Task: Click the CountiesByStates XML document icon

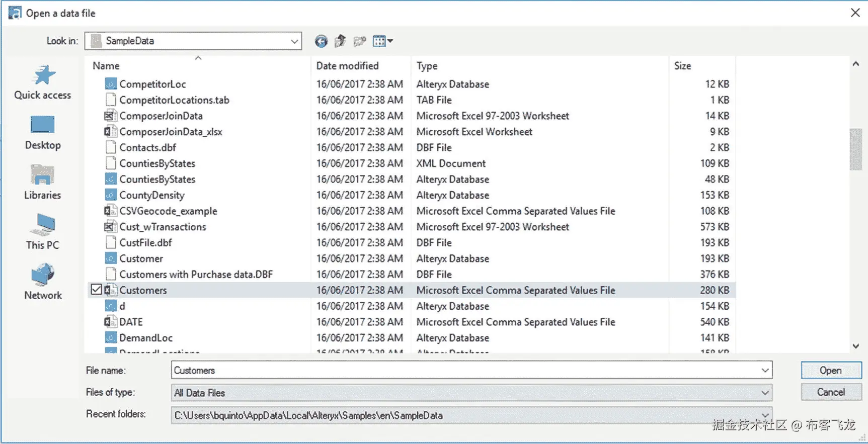Action: pyautogui.click(x=111, y=163)
